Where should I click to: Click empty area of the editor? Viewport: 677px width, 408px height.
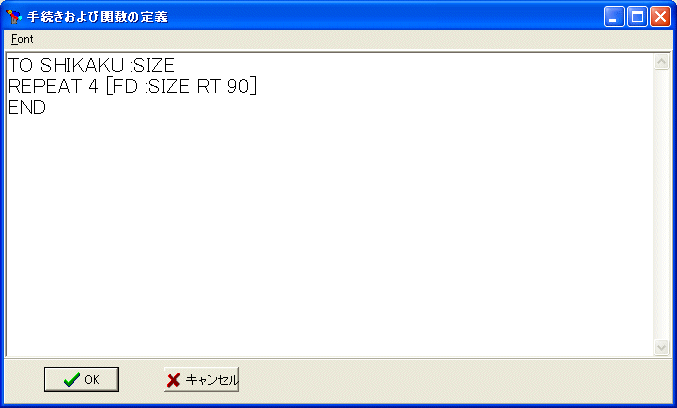tap(330, 233)
